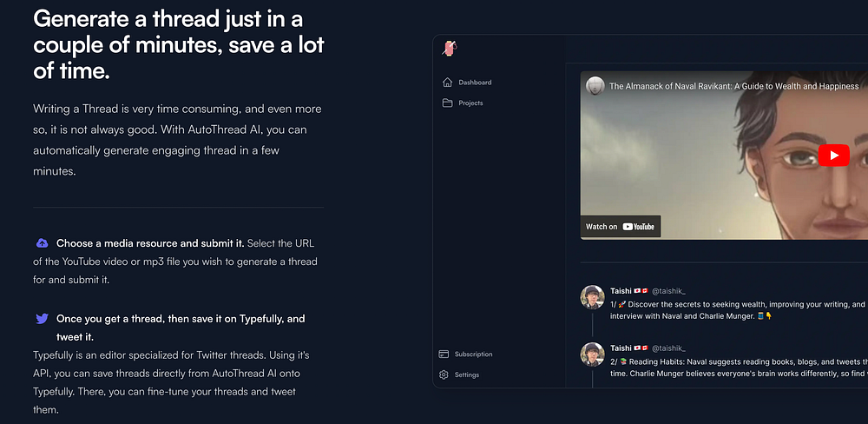
Task: Click the @taishik_ handle on the second tweet
Action: tap(668, 348)
